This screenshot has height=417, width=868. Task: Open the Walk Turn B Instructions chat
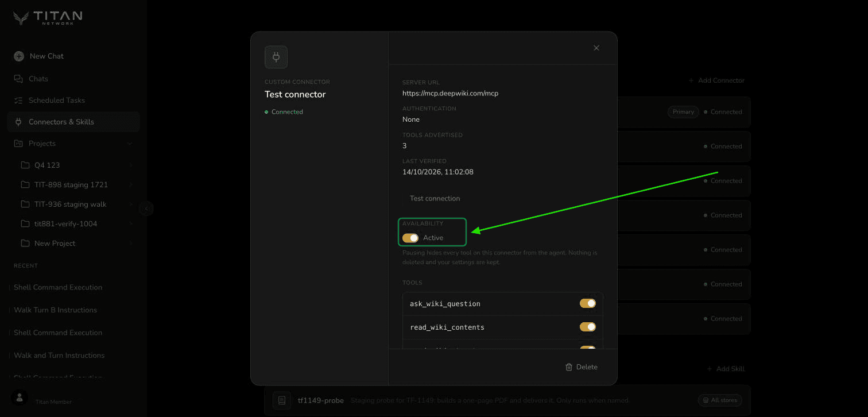56,310
